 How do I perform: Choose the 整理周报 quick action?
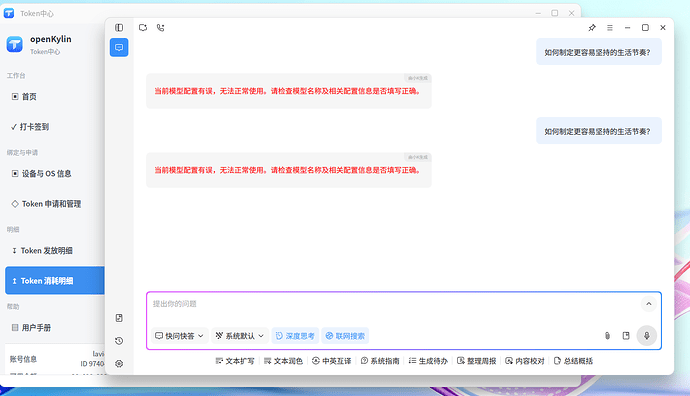(x=477, y=361)
